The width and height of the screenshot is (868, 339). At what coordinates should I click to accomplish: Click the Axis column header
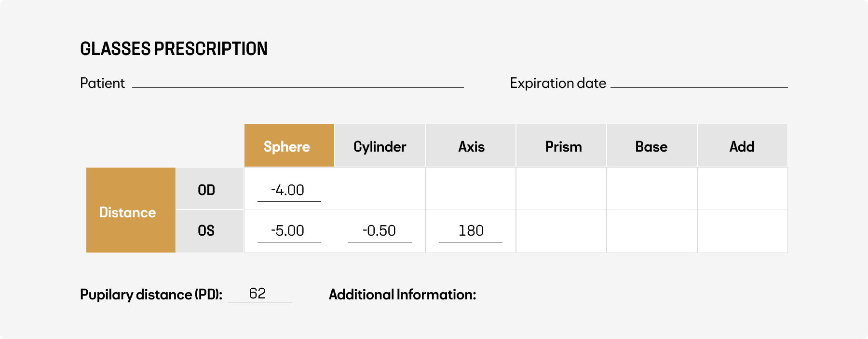(x=471, y=146)
